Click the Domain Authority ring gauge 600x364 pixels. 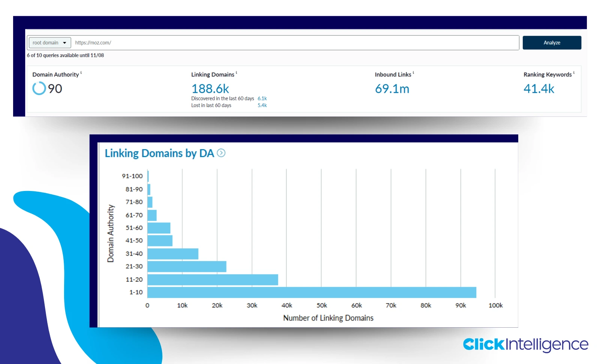[x=39, y=89]
